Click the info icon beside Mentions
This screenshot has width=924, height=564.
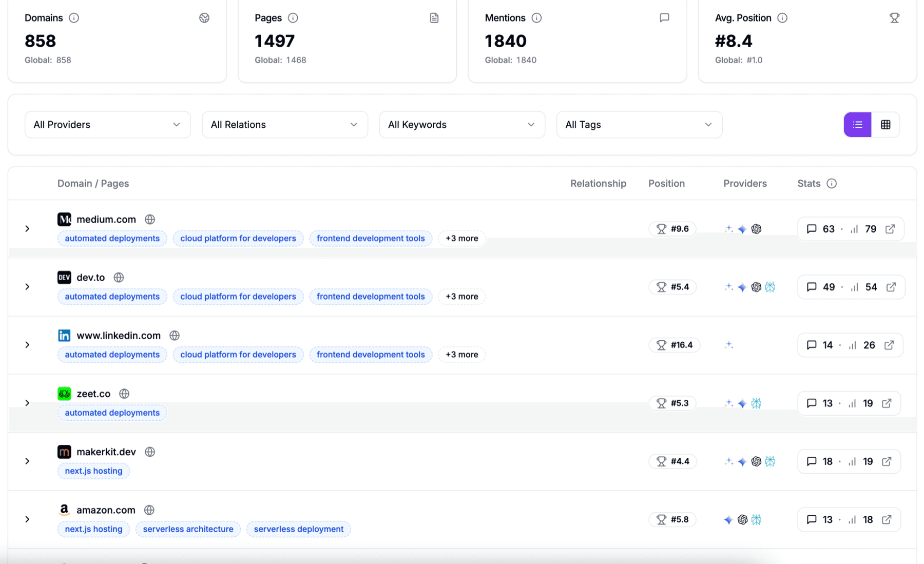pyautogui.click(x=536, y=18)
